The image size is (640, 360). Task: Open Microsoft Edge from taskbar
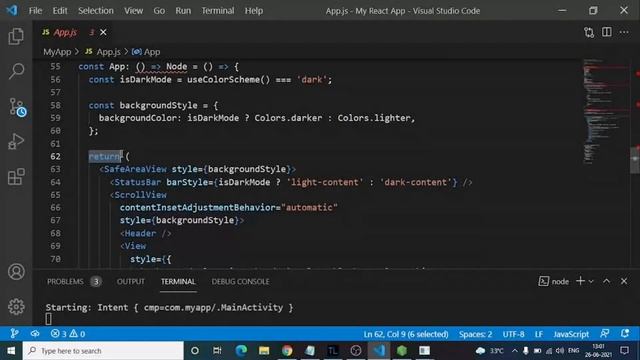pos(241,351)
